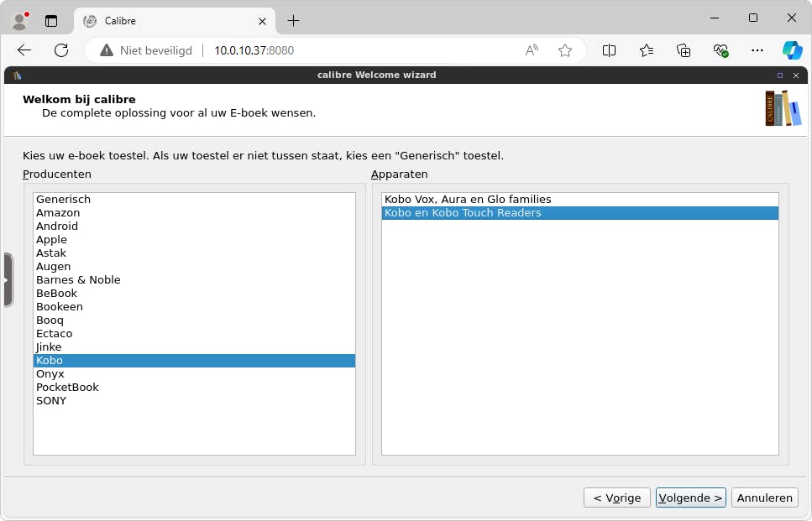Viewport: 812px width, 521px height.
Task: Select producer 'Booq'
Action: 194,320
